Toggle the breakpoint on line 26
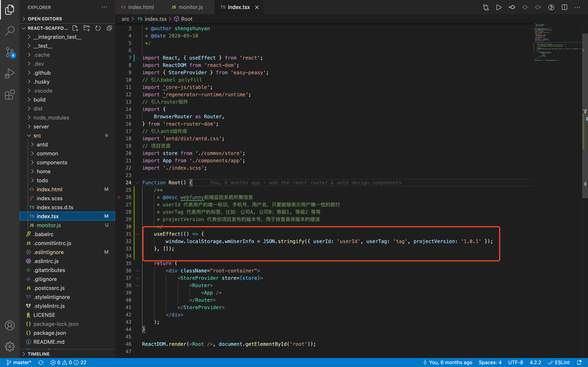This screenshot has width=588, height=367. point(119,197)
